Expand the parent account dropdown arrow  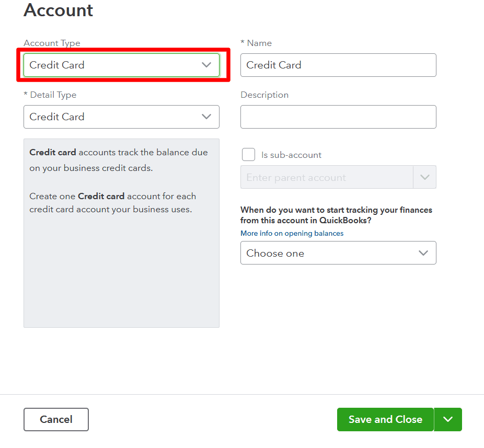[425, 177]
